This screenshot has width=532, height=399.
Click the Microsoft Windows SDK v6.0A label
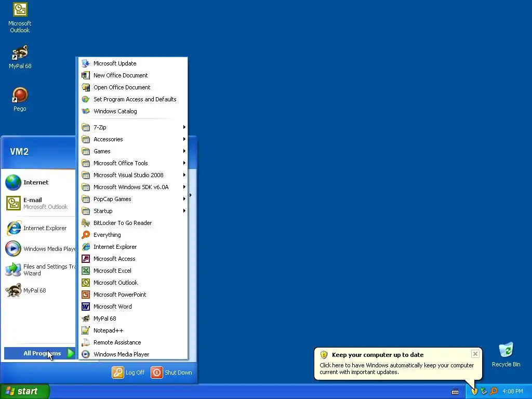(x=131, y=187)
